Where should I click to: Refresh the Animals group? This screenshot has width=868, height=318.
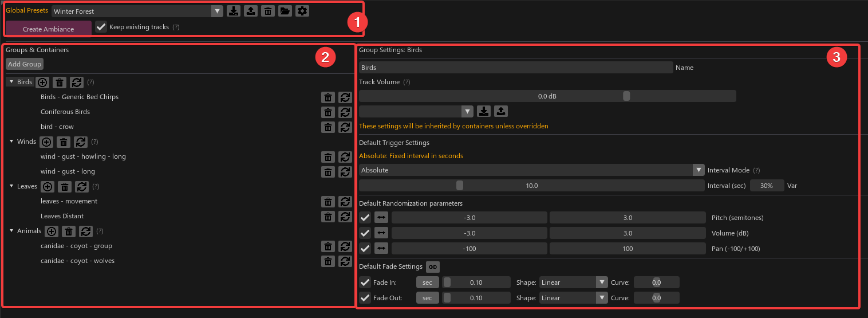tap(86, 231)
